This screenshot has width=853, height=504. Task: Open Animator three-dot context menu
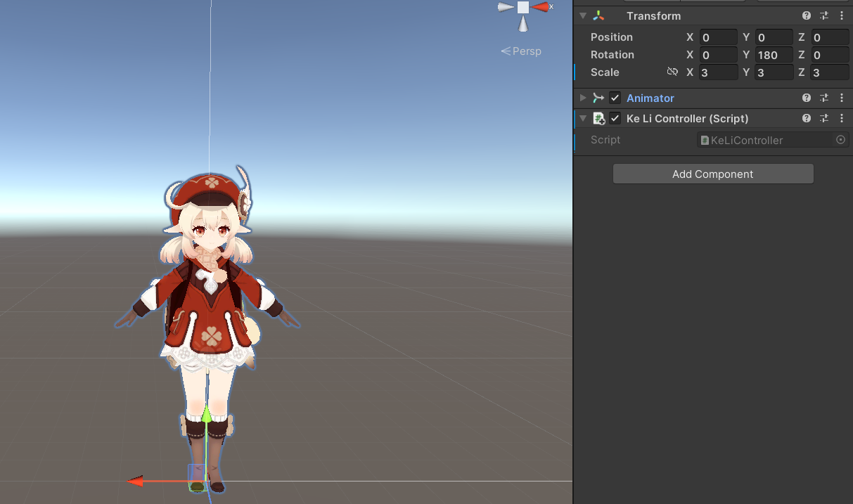click(x=842, y=98)
